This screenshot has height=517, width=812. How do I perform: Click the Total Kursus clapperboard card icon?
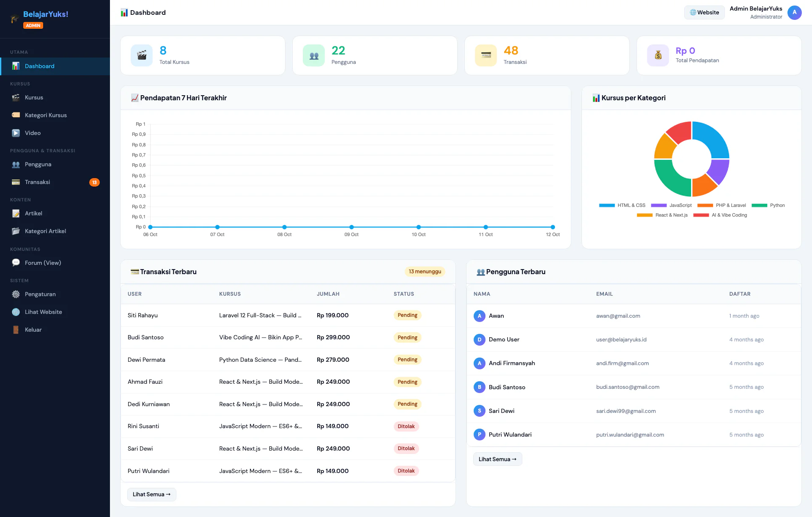click(x=142, y=55)
